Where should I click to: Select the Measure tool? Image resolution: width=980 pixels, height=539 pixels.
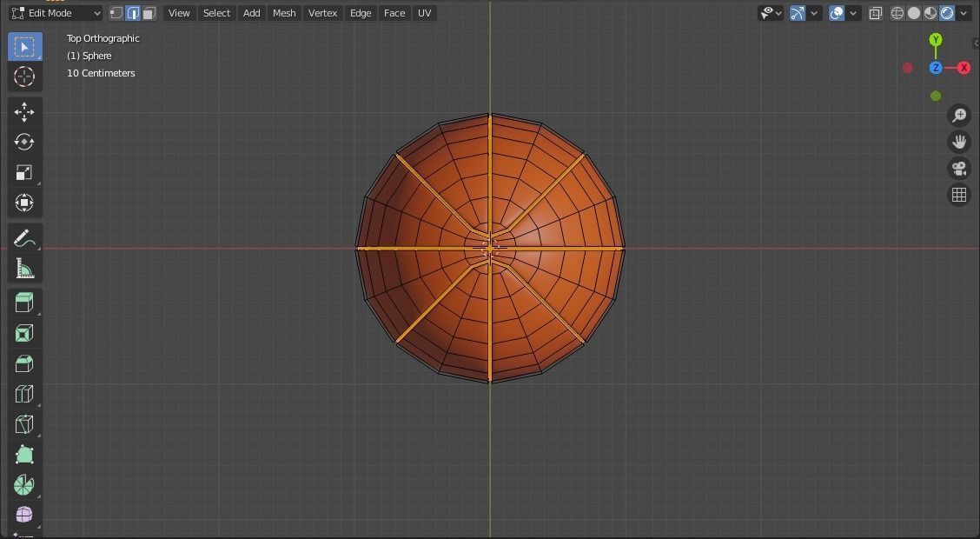(x=24, y=269)
